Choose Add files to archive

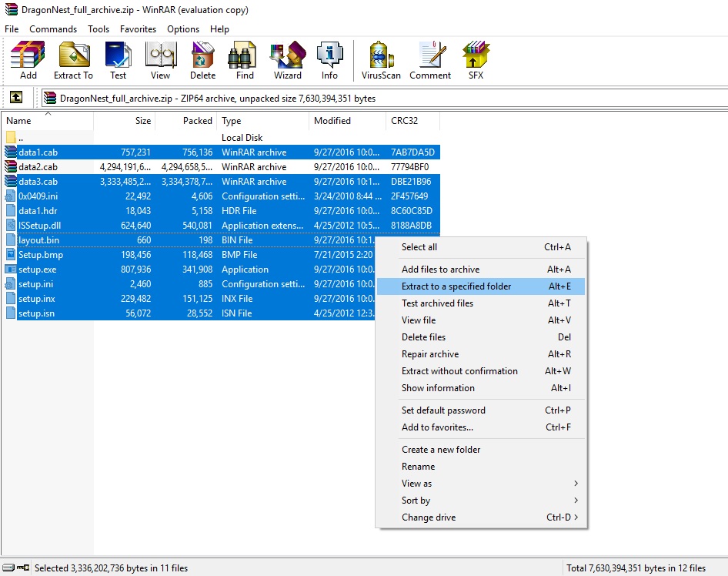(x=481, y=270)
